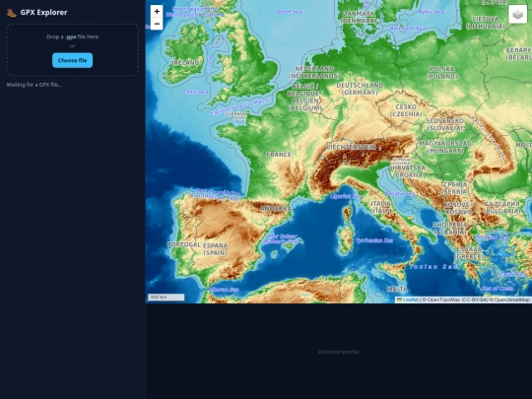
Task: Click the SLOVENSKO (SLOVAKIA) map label
Action: [x=444, y=124]
